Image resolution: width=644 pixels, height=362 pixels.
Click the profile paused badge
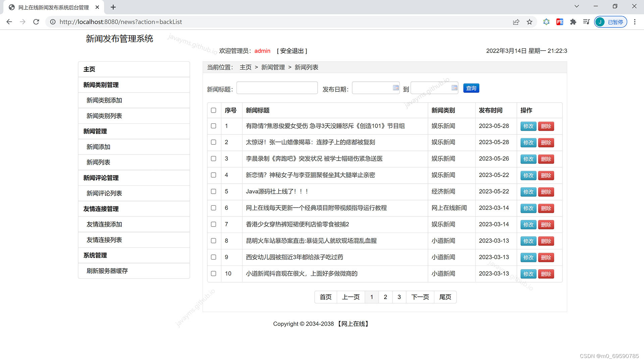pos(610,22)
